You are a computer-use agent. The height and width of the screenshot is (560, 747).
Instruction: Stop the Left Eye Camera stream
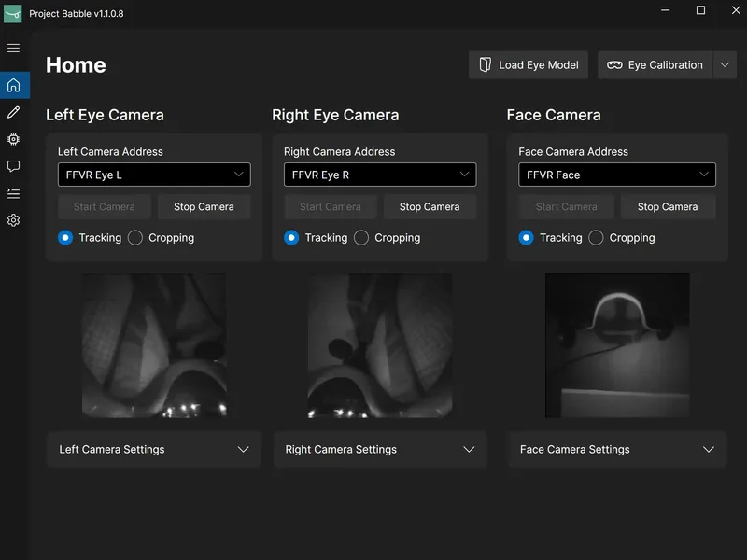point(204,206)
